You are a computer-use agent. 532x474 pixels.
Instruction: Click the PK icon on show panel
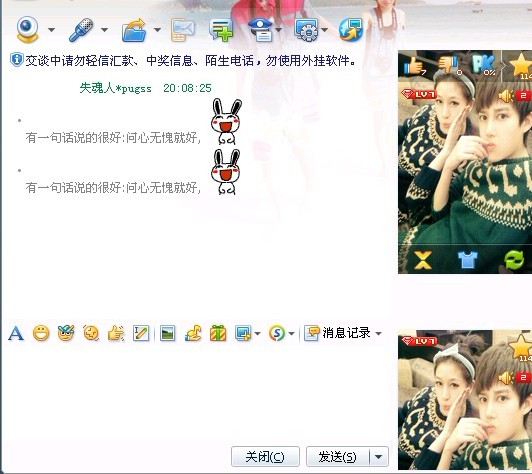[x=483, y=65]
